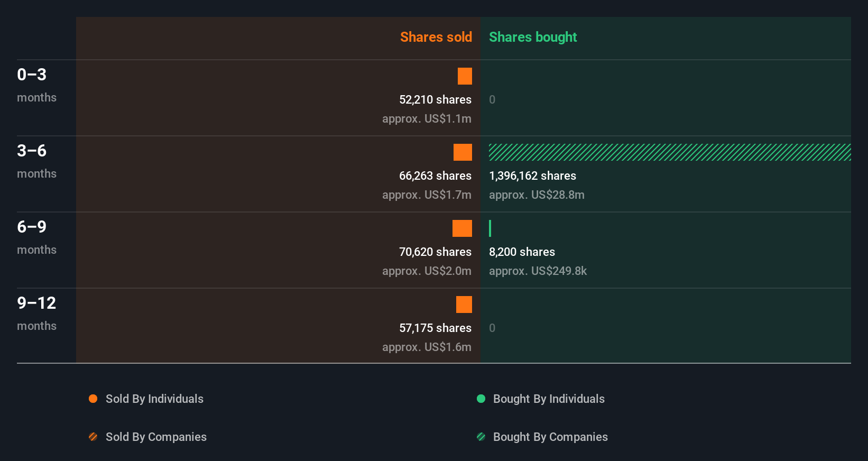Image resolution: width=868 pixels, height=461 pixels.
Task: Click the approx. US$1.1m value
Action: pyautogui.click(x=427, y=118)
